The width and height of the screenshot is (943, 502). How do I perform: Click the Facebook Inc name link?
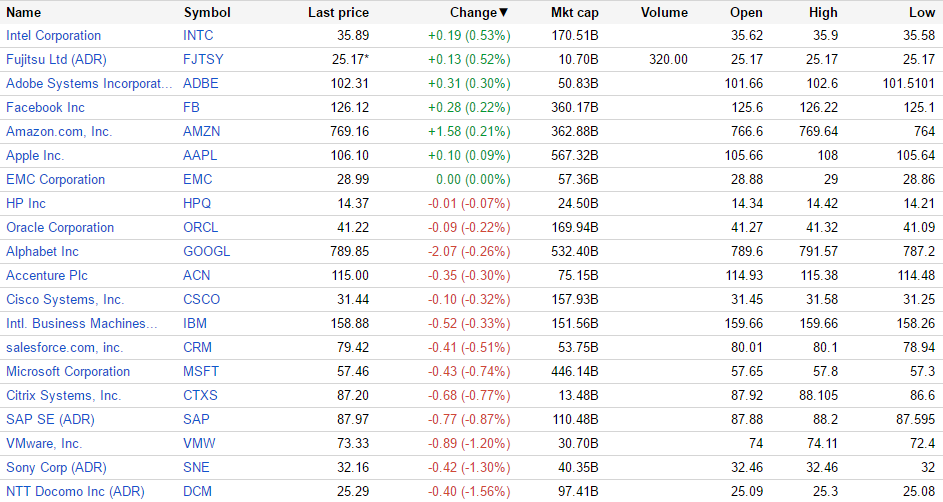[x=45, y=108]
